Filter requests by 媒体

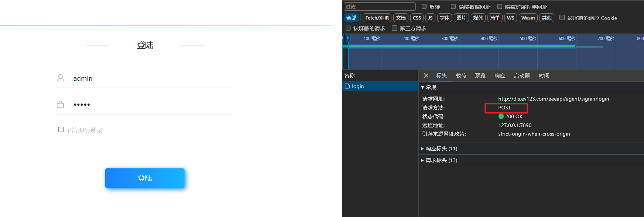478,18
